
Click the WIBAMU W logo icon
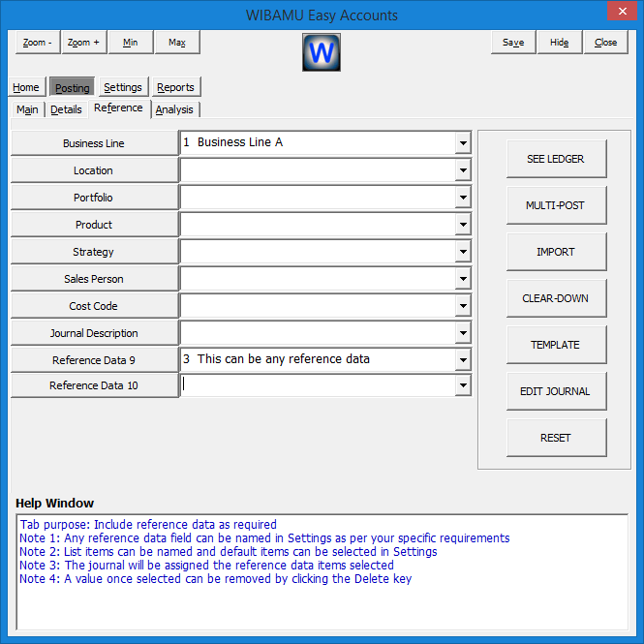[x=322, y=52]
